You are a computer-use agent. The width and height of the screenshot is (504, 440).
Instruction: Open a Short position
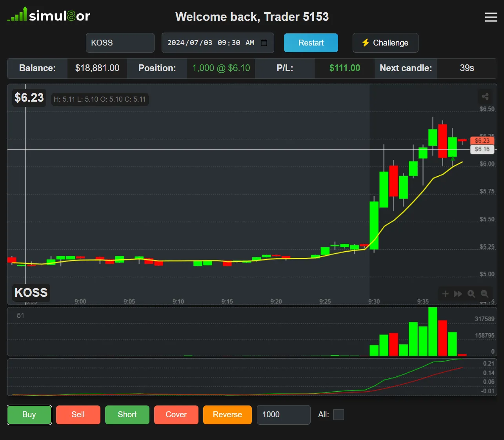tap(127, 414)
